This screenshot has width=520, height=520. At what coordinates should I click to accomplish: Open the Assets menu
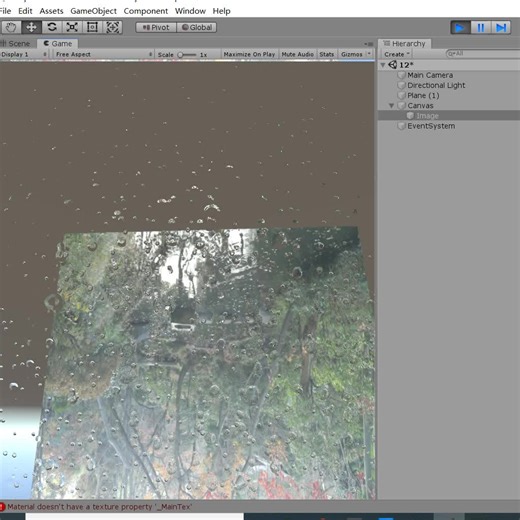(51, 11)
